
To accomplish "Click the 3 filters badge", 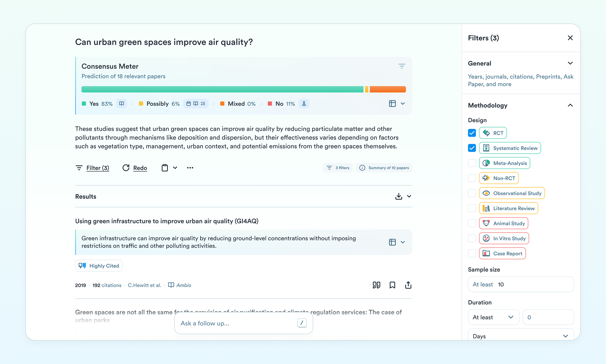I will pos(338,168).
